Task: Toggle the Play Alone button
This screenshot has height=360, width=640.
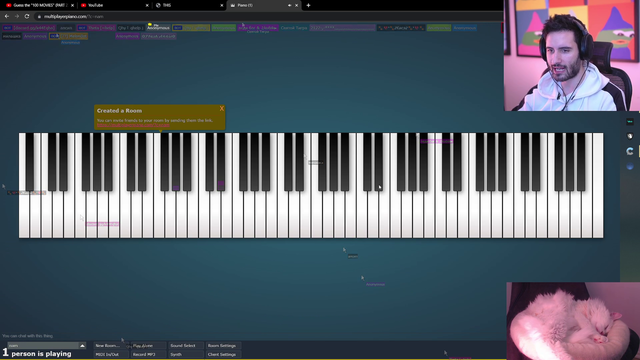Action: [x=148, y=346]
